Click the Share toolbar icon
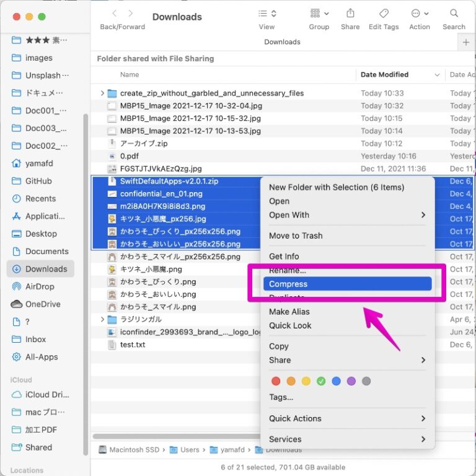The image size is (476, 476). 350,14
